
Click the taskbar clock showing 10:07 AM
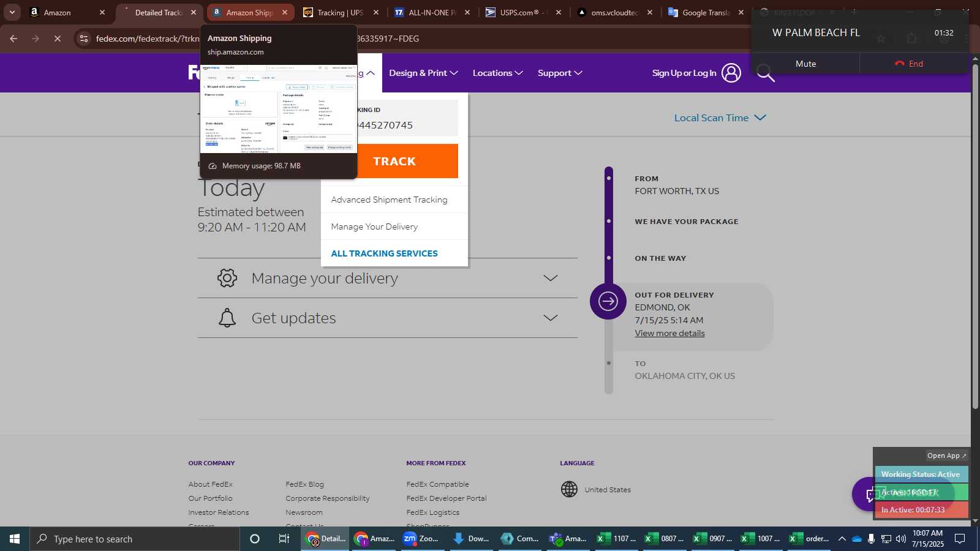coord(927,539)
